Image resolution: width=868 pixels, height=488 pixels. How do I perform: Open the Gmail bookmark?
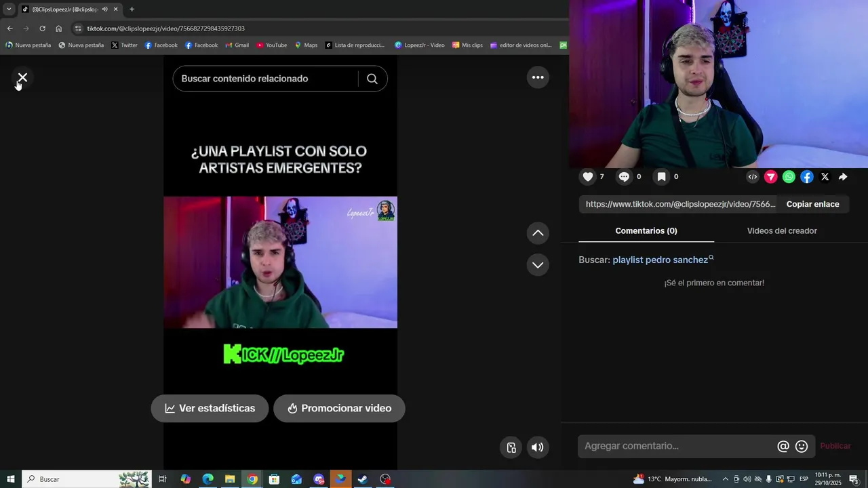[x=237, y=45]
